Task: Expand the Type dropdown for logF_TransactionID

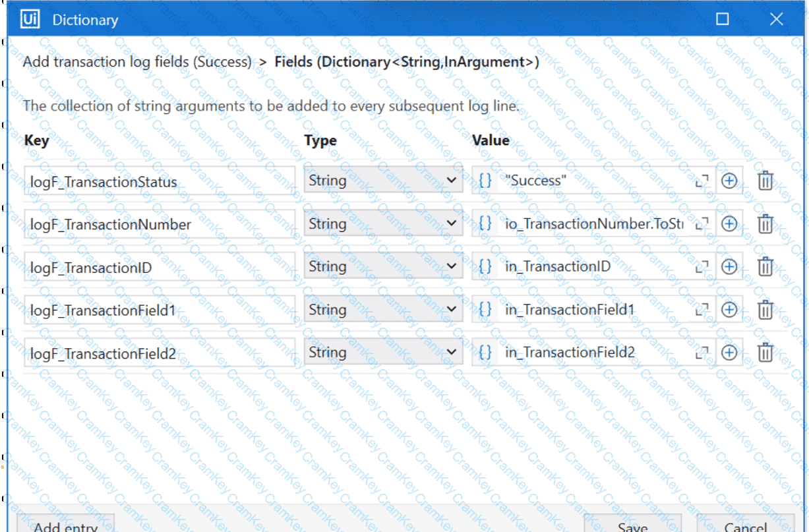Action: point(383,266)
